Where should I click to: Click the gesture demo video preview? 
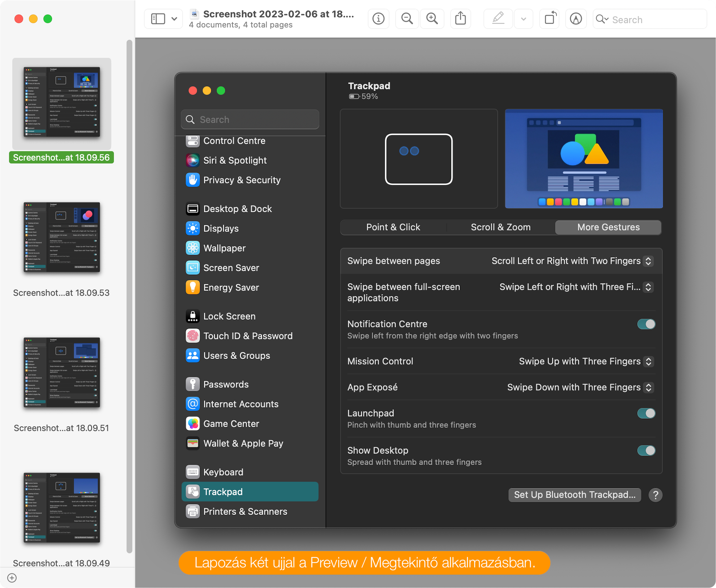(584, 159)
